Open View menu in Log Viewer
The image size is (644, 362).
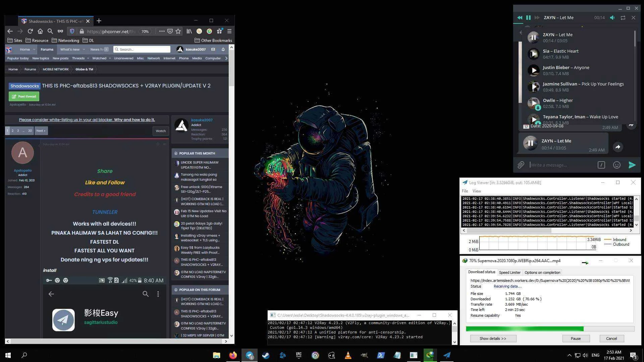pyautogui.click(x=477, y=191)
